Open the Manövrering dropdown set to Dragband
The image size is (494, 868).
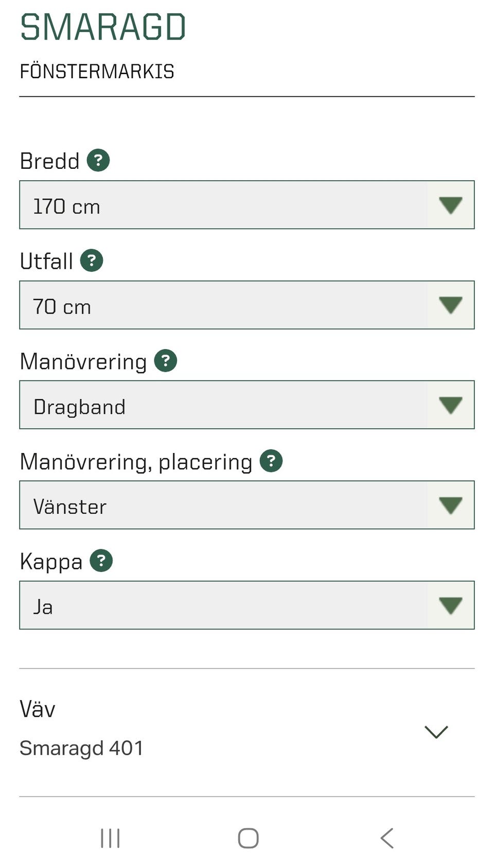coord(226,405)
